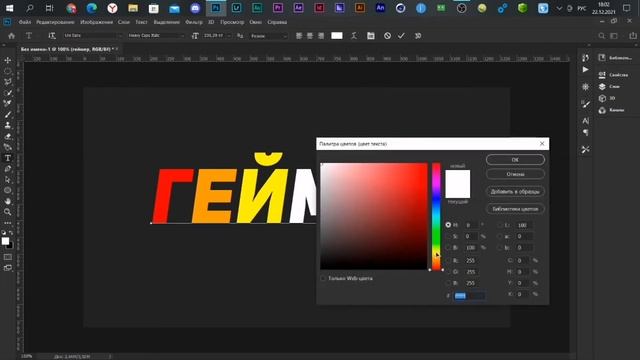The height and width of the screenshot is (360, 640).
Task: Open the Каналы panel
Action: tap(611, 110)
